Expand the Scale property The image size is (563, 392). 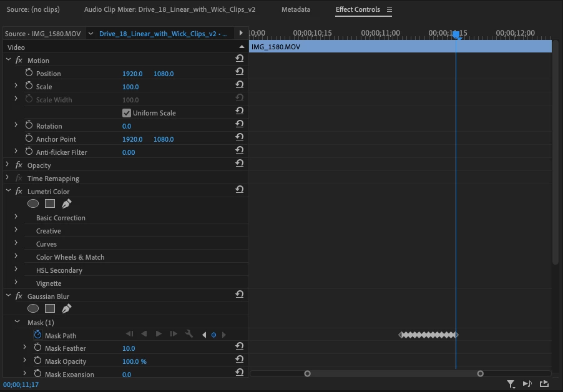[16, 86]
